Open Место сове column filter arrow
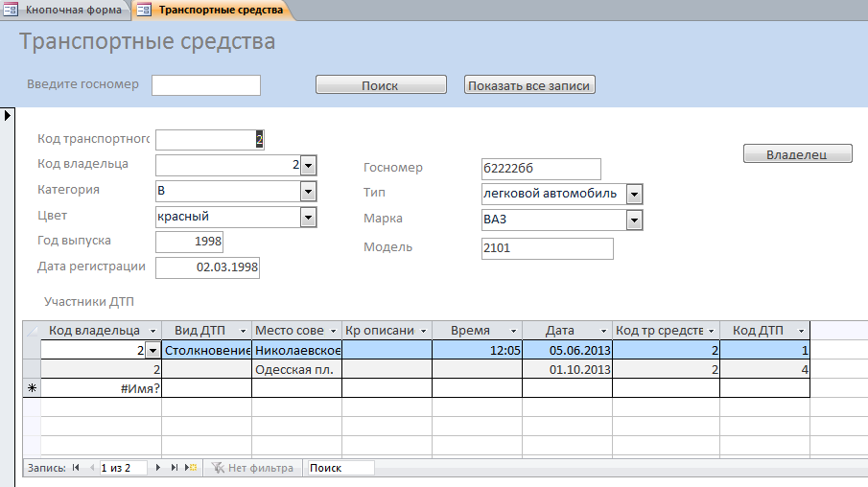This screenshot has height=487, width=868. (x=333, y=331)
